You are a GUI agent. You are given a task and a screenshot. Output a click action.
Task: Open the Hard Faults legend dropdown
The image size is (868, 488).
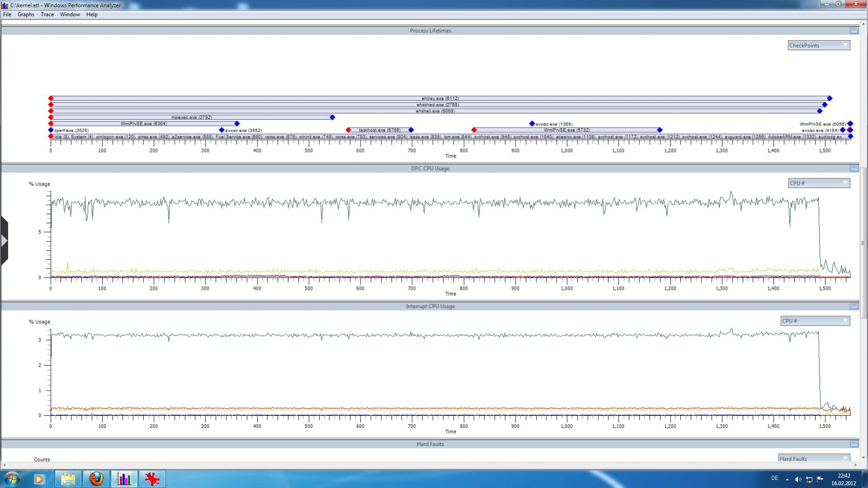(x=814, y=459)
